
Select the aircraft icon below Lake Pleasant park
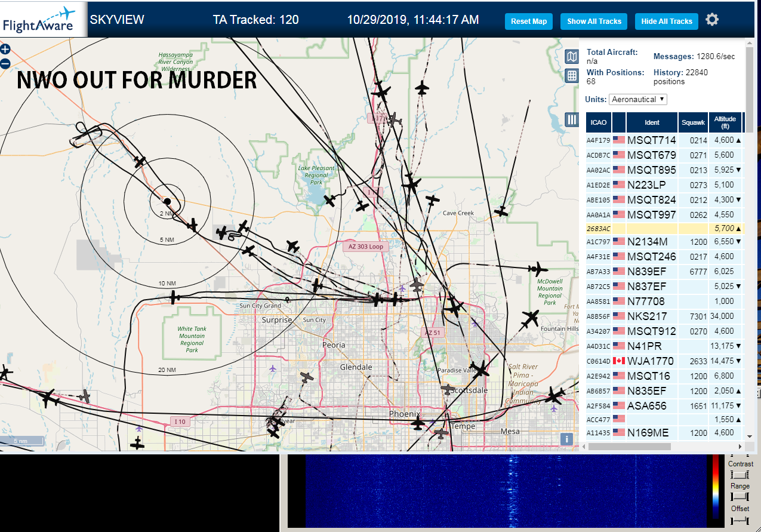[330, 201]
